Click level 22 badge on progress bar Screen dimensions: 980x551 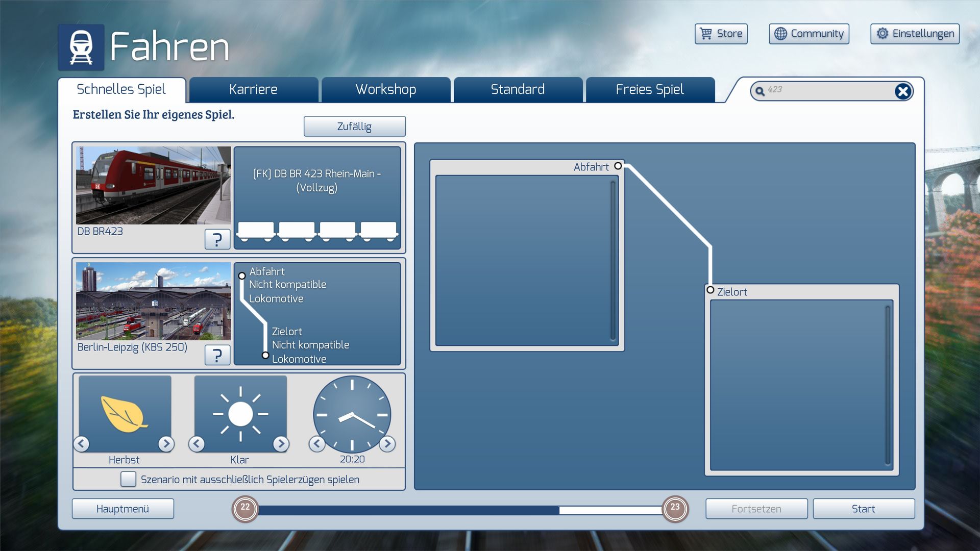(245, 508)
